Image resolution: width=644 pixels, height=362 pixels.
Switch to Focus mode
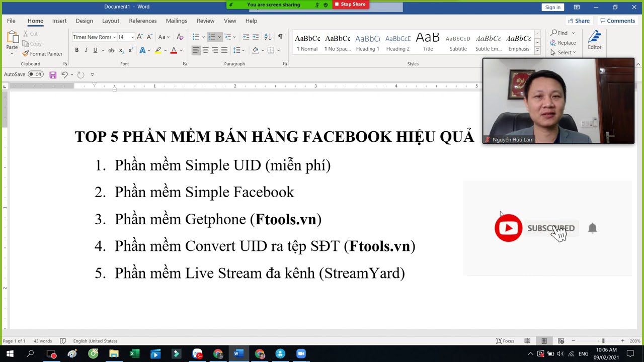pos(505,341)
